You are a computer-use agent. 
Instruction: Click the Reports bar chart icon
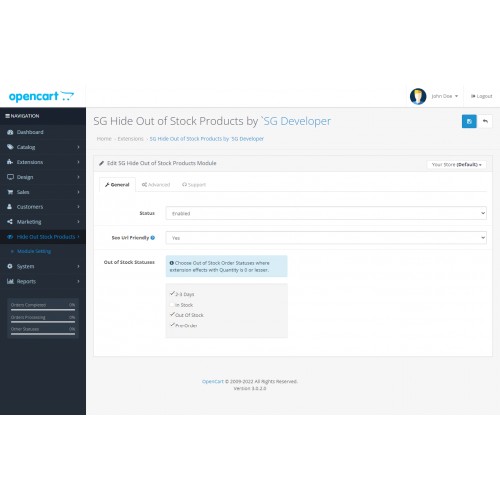(10, 281)
